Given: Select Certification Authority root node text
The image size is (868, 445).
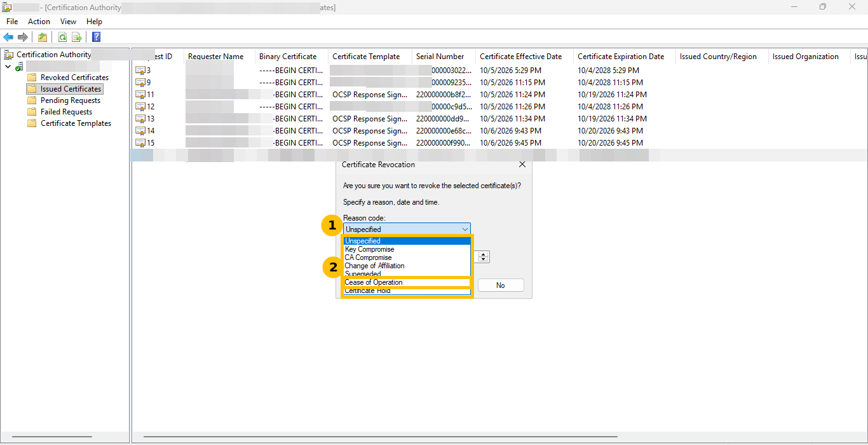Looking at the screenshot, I should pos(53,55).
